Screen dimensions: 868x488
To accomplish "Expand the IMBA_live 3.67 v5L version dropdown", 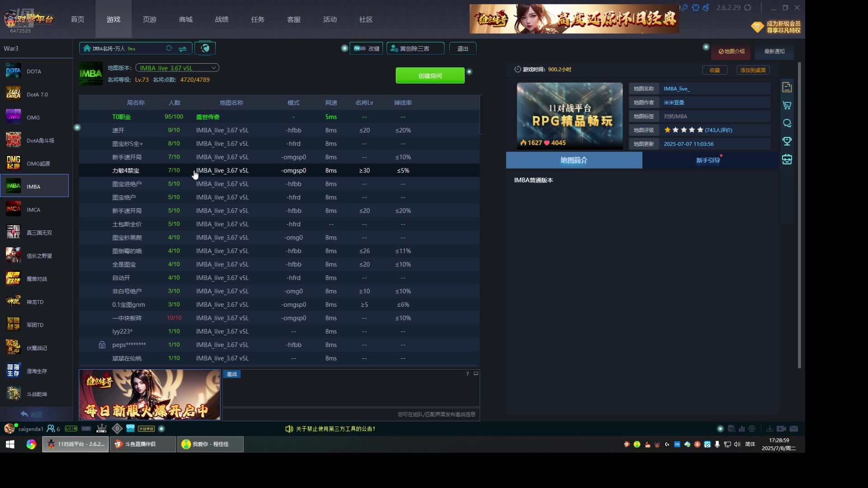I will click(177, 68).
